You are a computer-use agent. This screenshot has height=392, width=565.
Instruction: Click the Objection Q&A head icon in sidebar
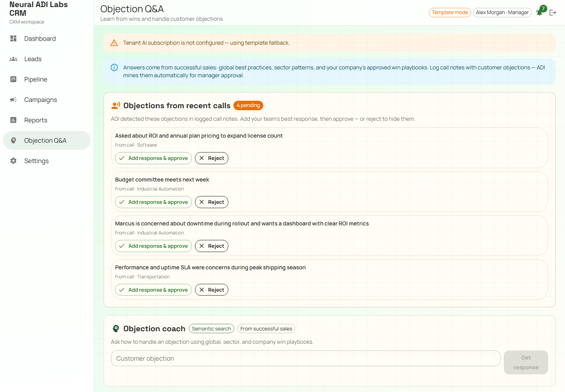(x=13, y=140)
